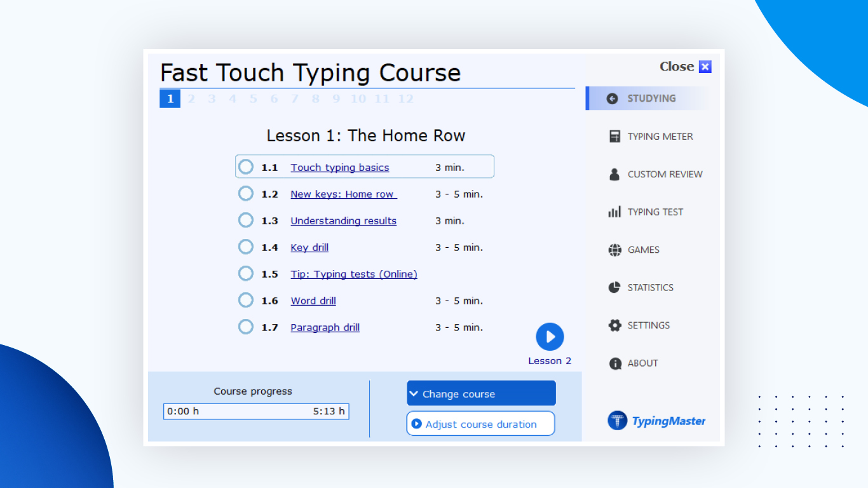Click the 0:00 h elapsed time value
Image resolution: width=868 pixels, height=488 pixels.
point(183,411)
